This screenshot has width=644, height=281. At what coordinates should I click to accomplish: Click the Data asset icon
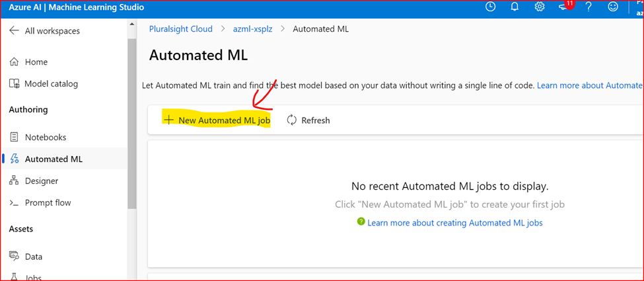click(15, 257)
